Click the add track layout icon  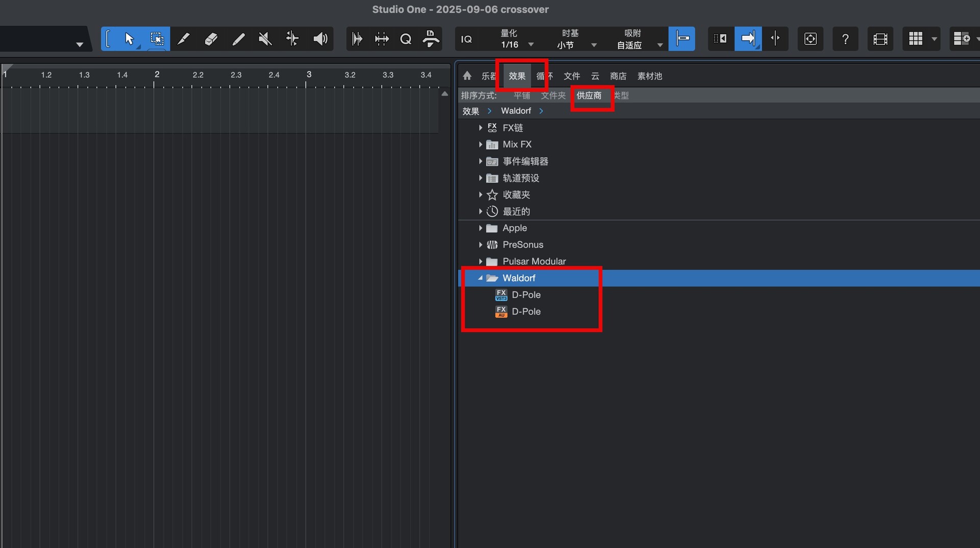click(x=962, y=39)
